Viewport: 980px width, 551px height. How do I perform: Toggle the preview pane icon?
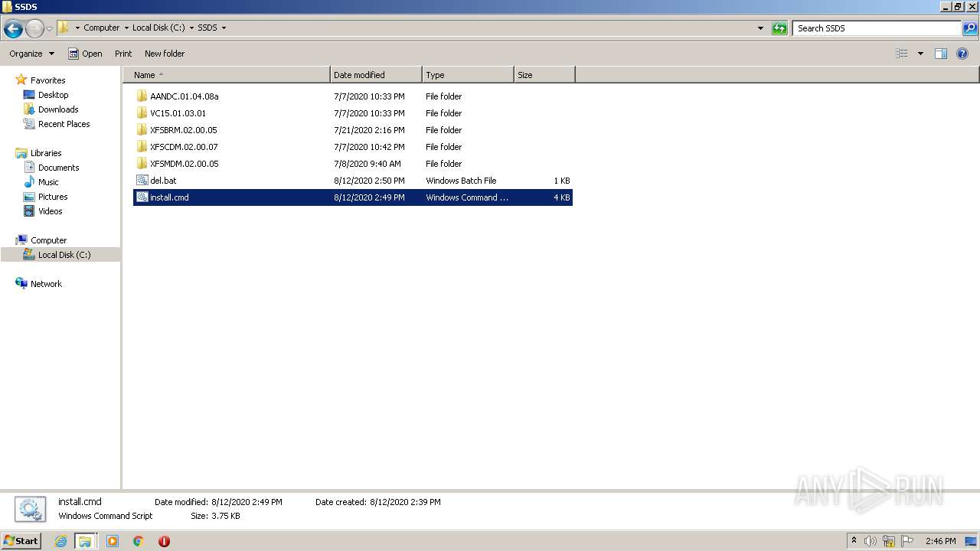[941, 54]
